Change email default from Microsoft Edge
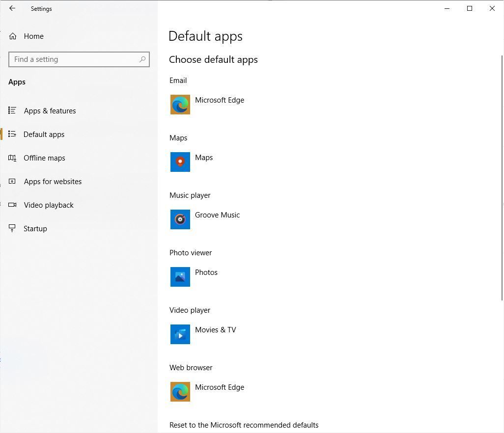 pos(220,100)
